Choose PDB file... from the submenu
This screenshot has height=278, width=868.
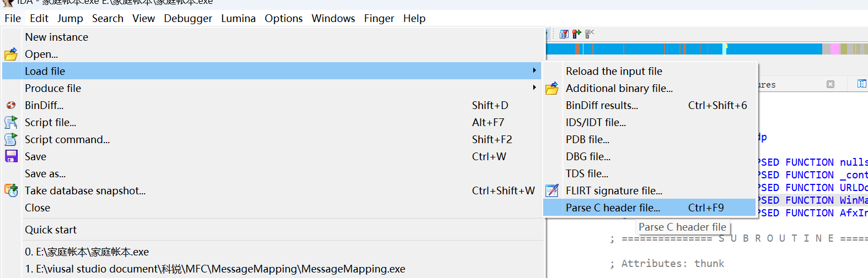click(x=587, y=139)
